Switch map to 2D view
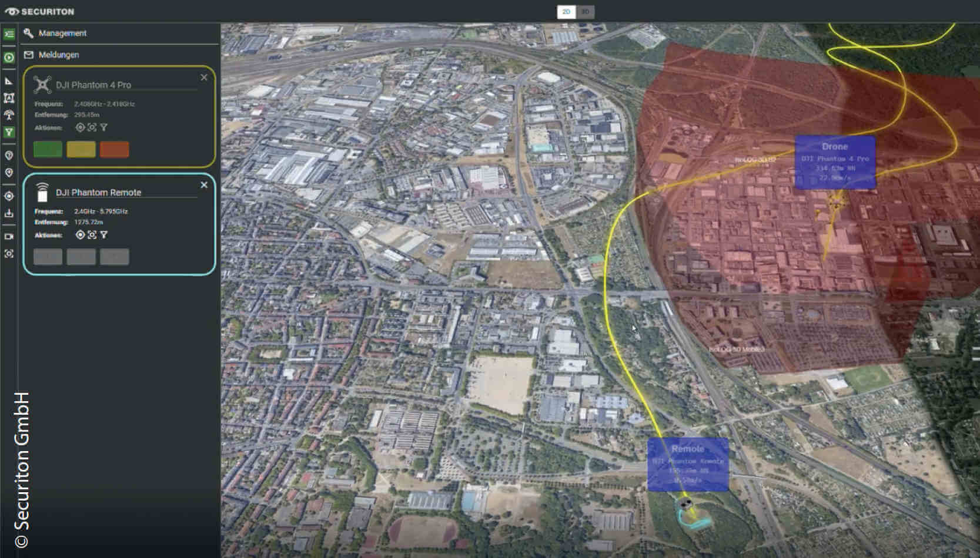 tap(566, 12)
